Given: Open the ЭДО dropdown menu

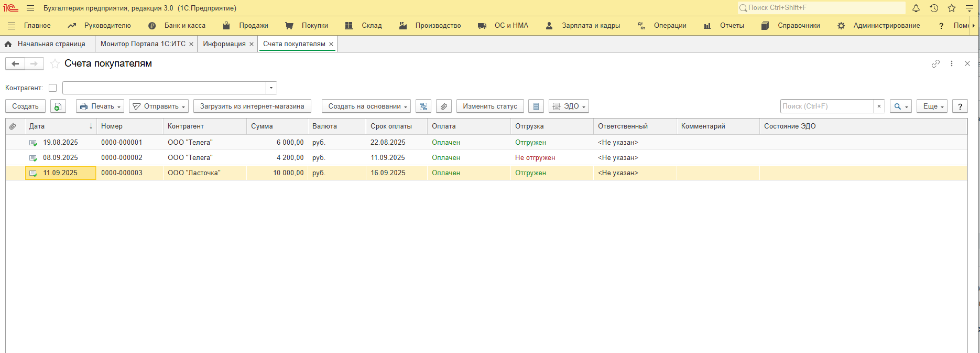Looking at the screenshot, I should click(x=569, y=106).
